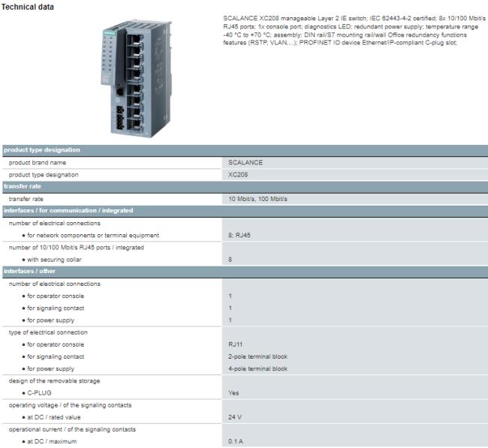The image size is (488, 448).
Task: Click the 4-pole terminal block value
Action: (x=258, y=368)
